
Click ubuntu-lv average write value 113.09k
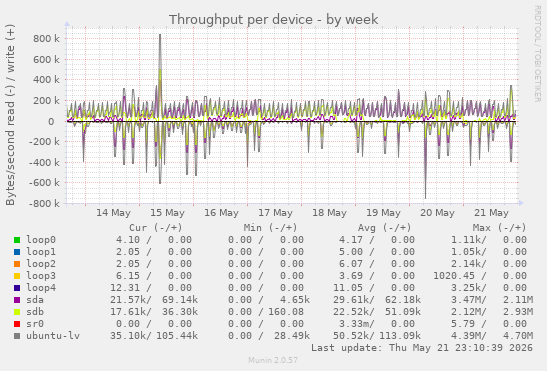(x=400, y=336)
